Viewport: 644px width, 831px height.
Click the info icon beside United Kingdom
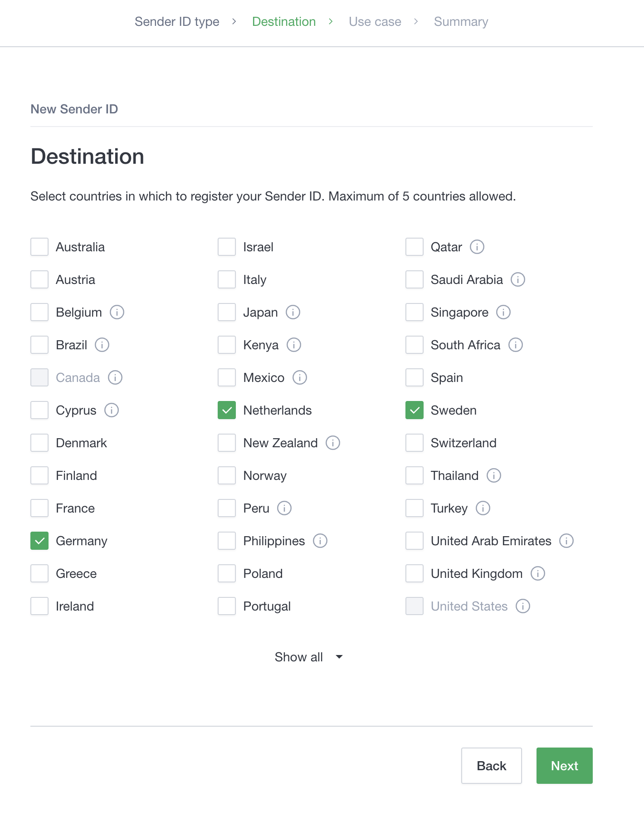pos(537,574)
